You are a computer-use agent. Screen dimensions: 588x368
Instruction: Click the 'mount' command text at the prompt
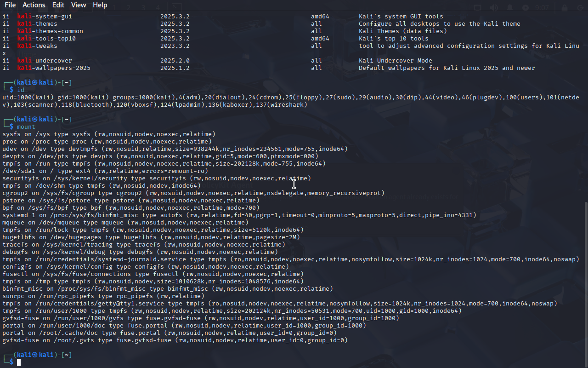26,127
